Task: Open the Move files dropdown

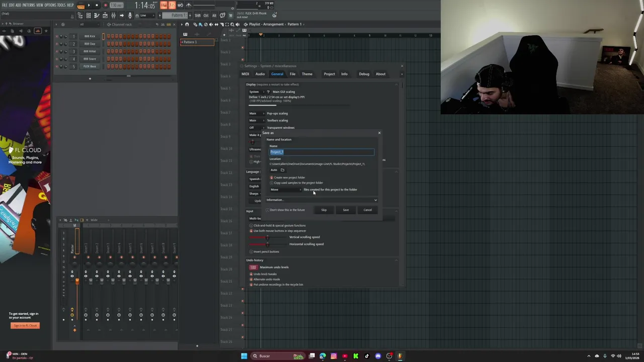Action: click(x=286, y=190)
